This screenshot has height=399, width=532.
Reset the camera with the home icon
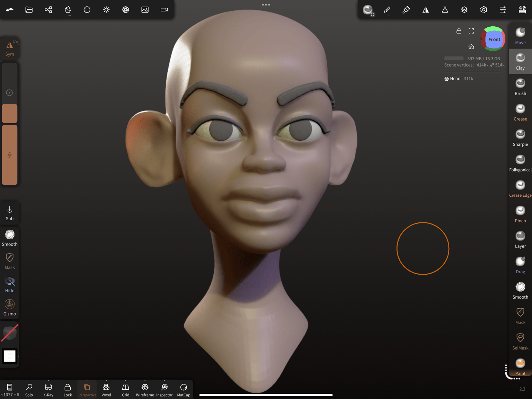pos(471,46)
